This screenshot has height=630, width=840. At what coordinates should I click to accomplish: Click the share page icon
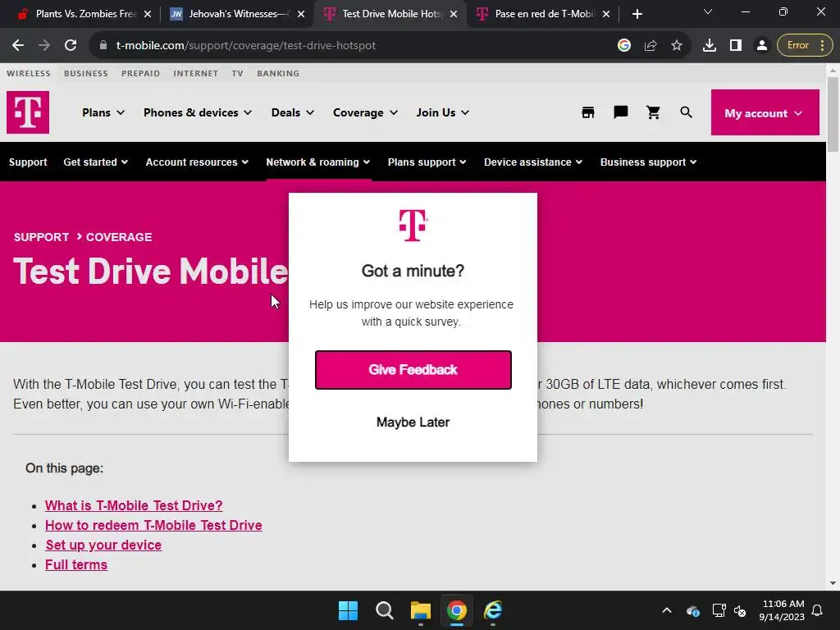coord(651,46)
